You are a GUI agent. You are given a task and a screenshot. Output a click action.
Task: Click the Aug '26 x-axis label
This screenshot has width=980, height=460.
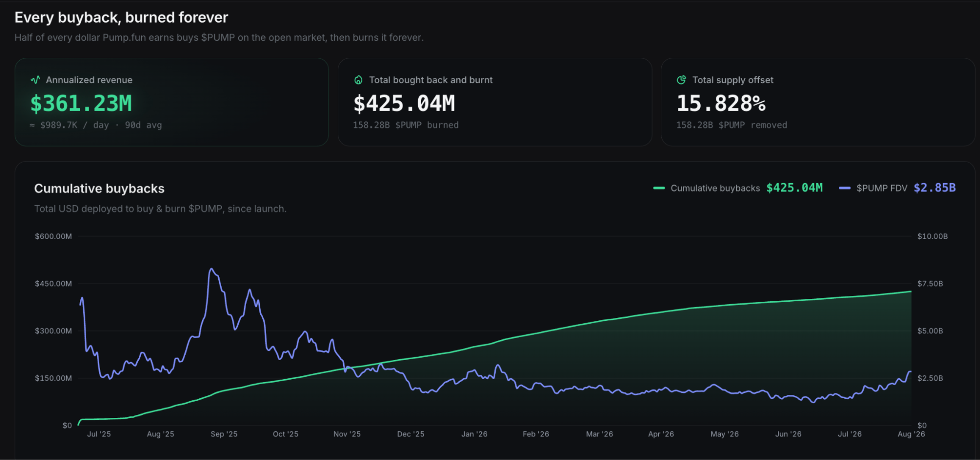(911, 434)
